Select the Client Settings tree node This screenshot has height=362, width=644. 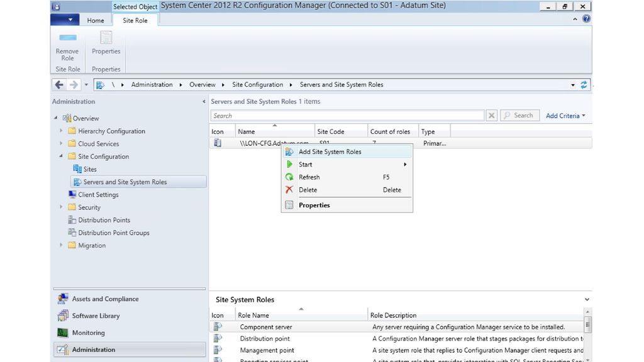coord(98,195)
